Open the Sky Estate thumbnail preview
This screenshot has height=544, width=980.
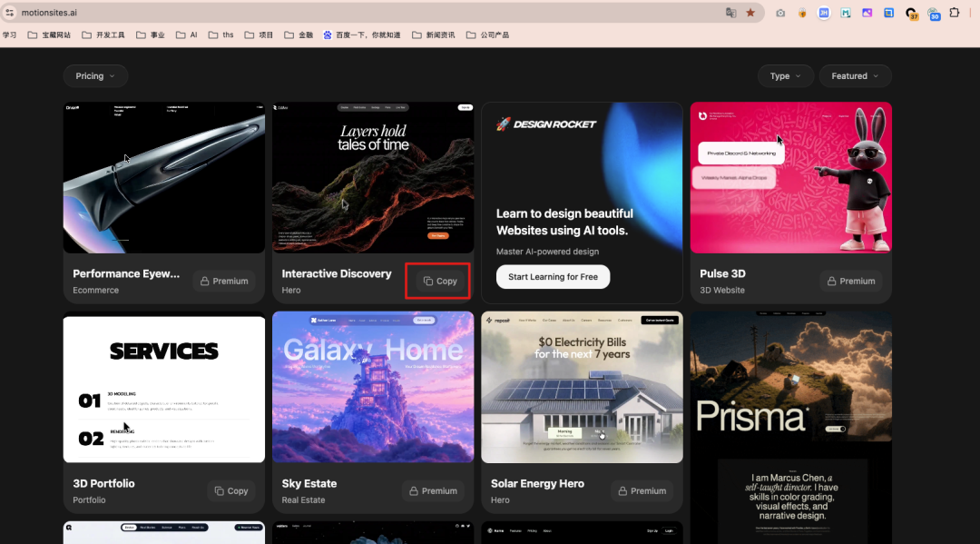[373, 387]
